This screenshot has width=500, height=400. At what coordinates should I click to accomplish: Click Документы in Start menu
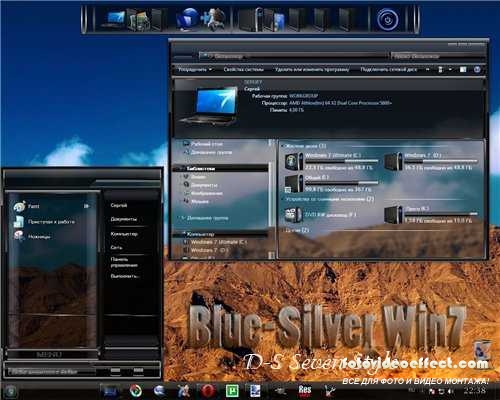point(124,219)
